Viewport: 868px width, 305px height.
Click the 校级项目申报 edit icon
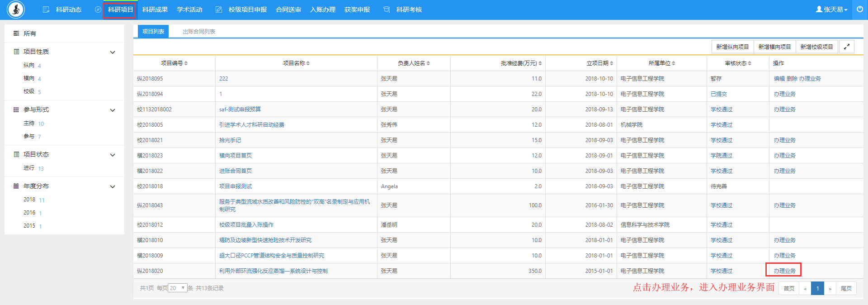[219, 10]
